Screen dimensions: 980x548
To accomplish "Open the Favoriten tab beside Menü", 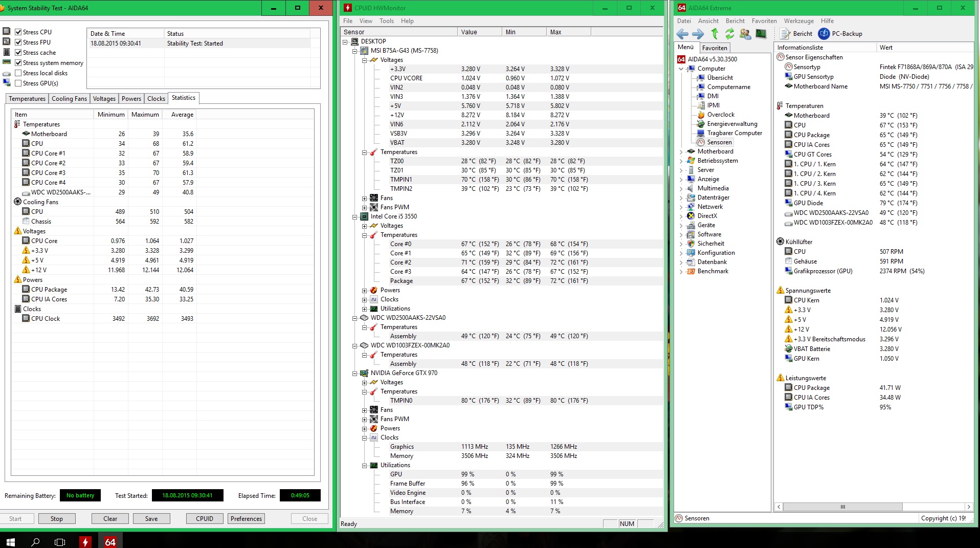I will (715, 48).
